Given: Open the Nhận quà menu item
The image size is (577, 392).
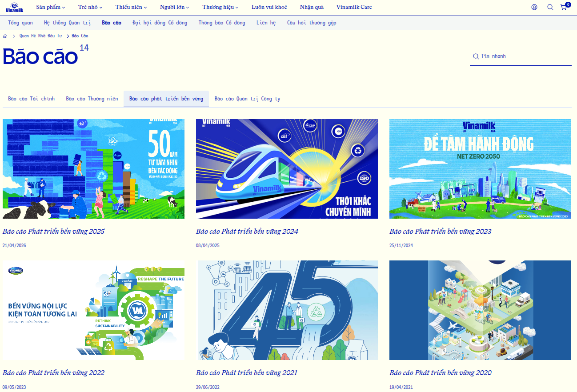Looking at the screenshot, I should pos(312,7).
